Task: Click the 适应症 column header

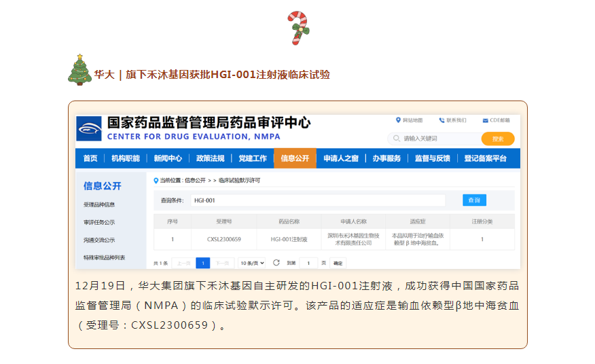Action: (418, 221)
